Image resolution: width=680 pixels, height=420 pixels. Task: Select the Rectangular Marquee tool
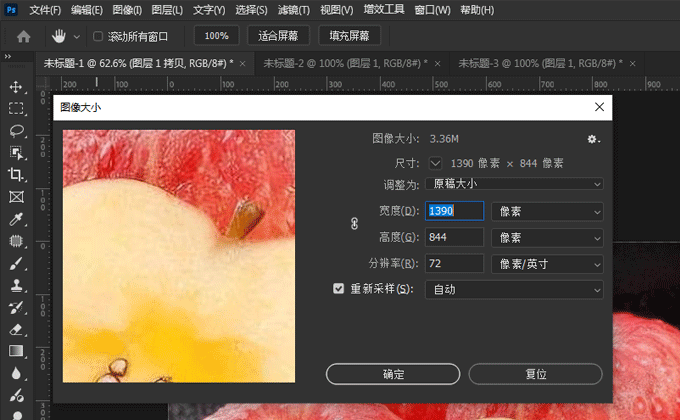[16, 109]
